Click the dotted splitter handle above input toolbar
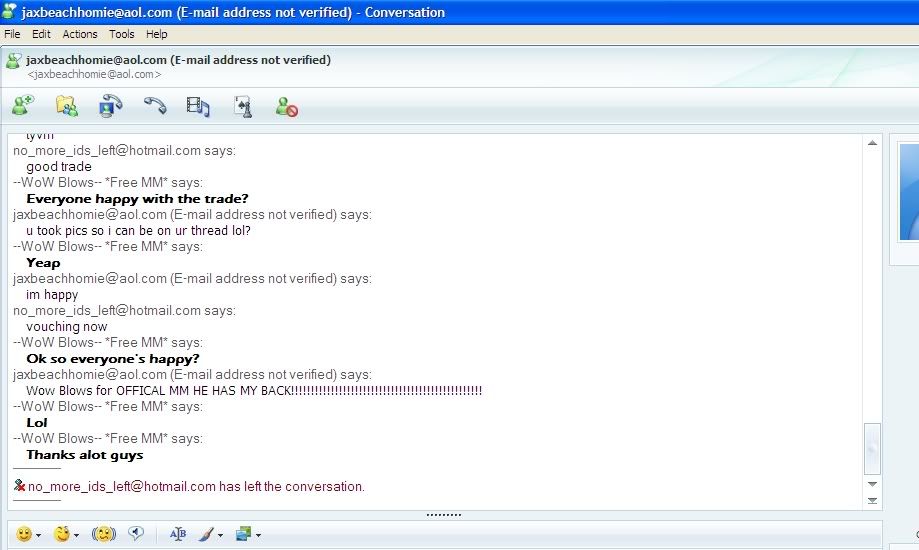This screenshot has width=919, height=550. [x=444, y=515]
